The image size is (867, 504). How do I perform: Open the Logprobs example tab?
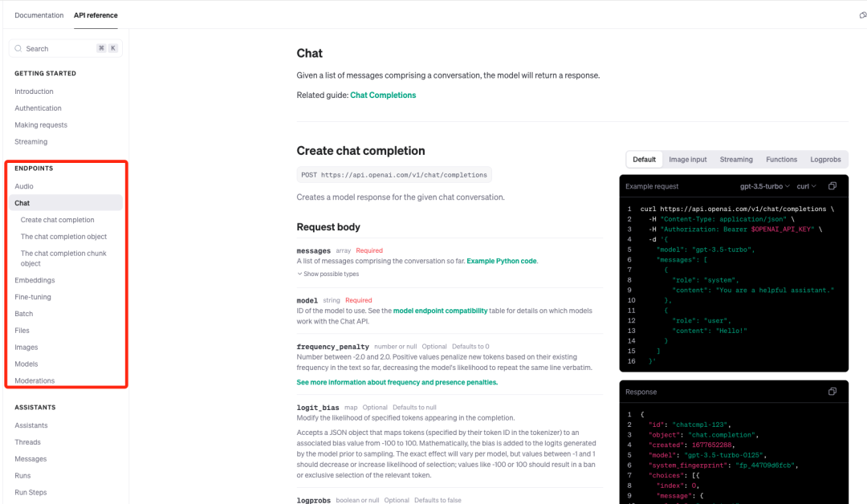click(x=825, y=160)
